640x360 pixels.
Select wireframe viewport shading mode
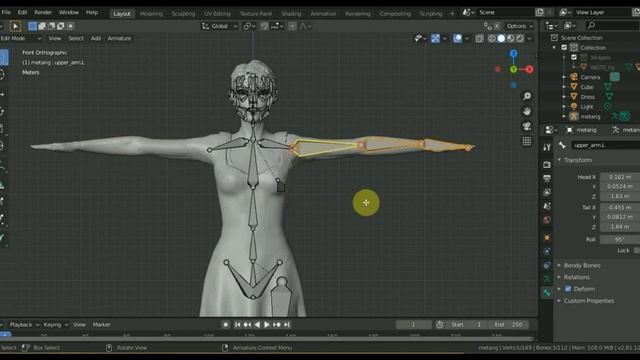(x=492, y=38)
